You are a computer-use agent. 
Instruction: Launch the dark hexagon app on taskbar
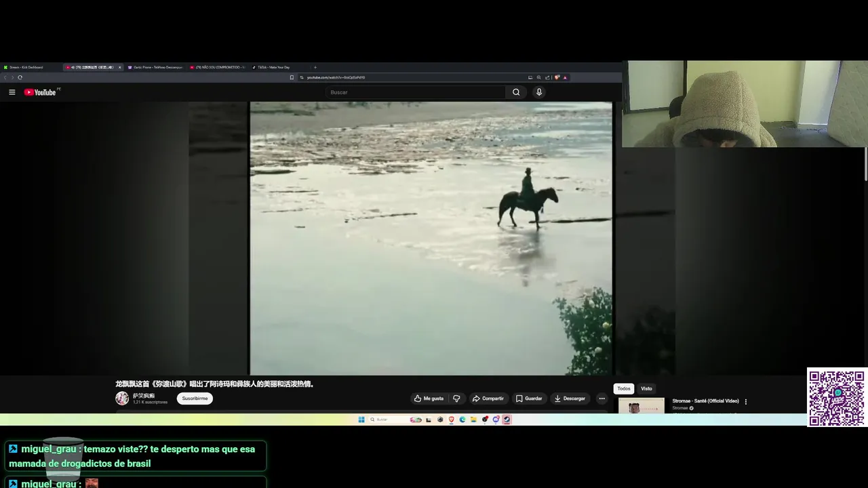click(x=440, y=420)
